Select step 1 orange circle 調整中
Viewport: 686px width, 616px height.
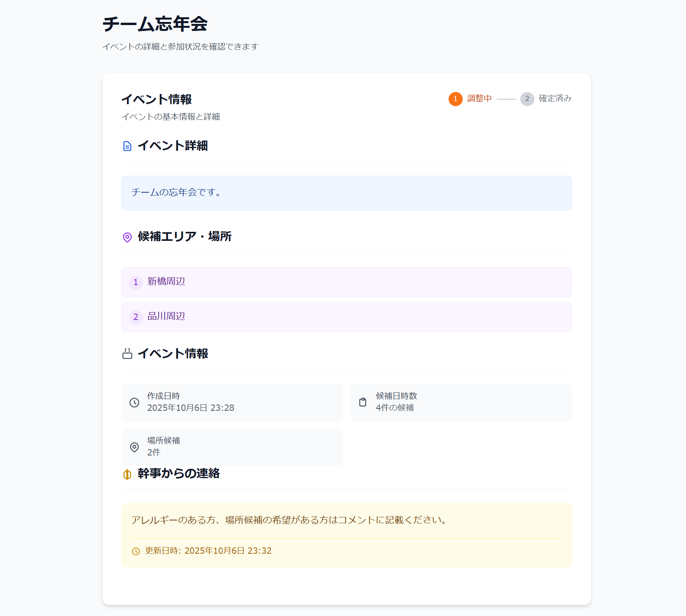pos(455,99)
